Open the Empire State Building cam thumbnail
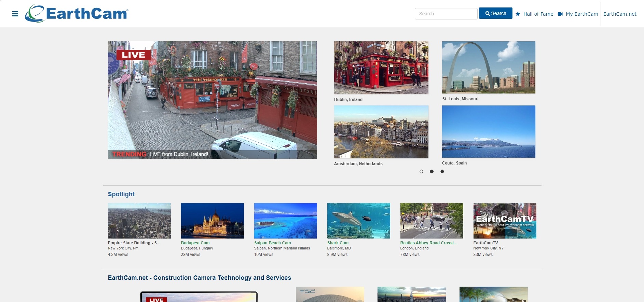The height and width of the screenshot is (302, 644). 139,221
